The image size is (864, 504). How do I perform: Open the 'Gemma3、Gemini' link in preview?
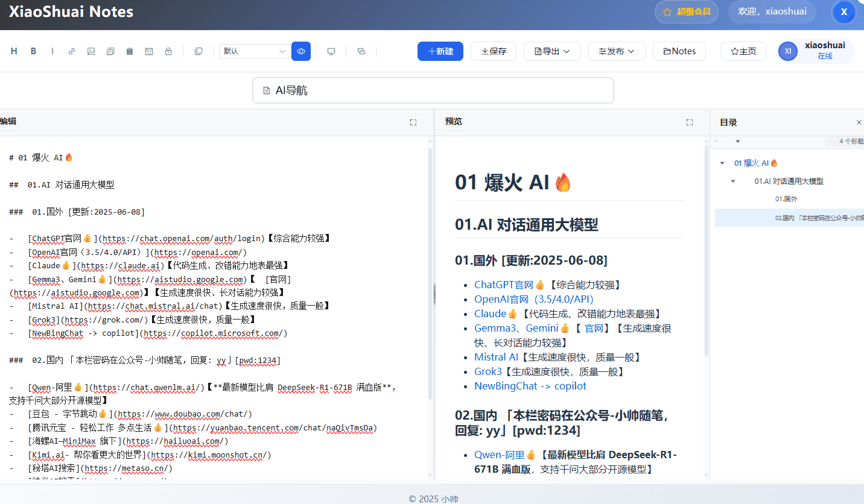click(522, 328)
